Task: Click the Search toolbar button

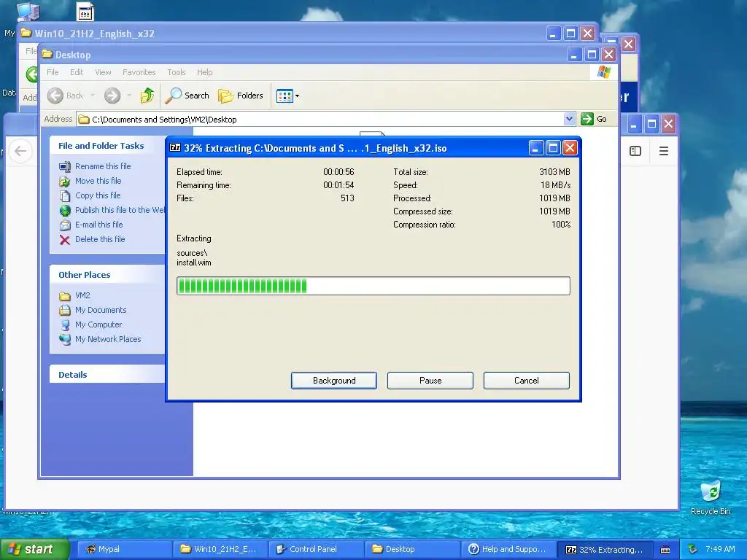Action: pos(187,96)
